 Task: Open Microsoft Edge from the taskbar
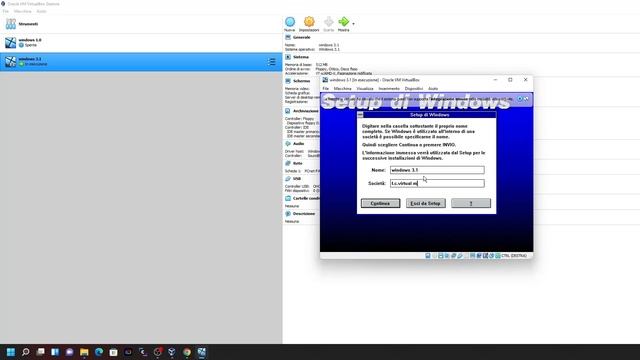click(99, 352)
